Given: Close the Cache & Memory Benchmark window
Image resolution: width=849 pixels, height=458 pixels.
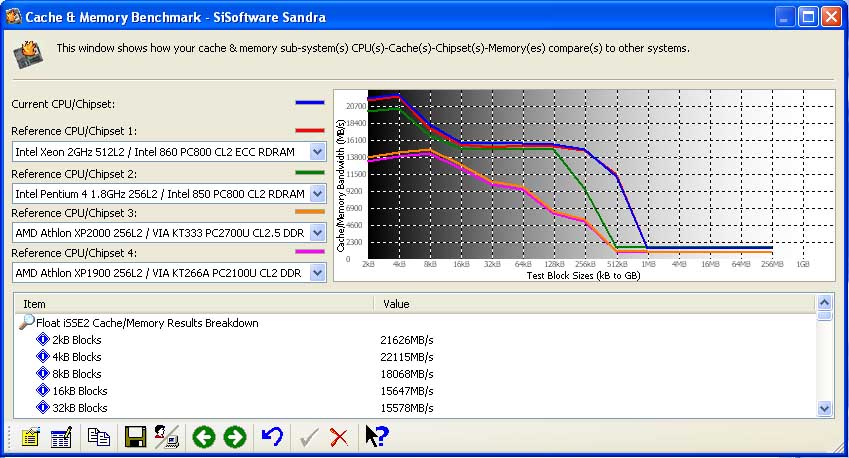Looking at the screenshot, I should tap(831, 17).
